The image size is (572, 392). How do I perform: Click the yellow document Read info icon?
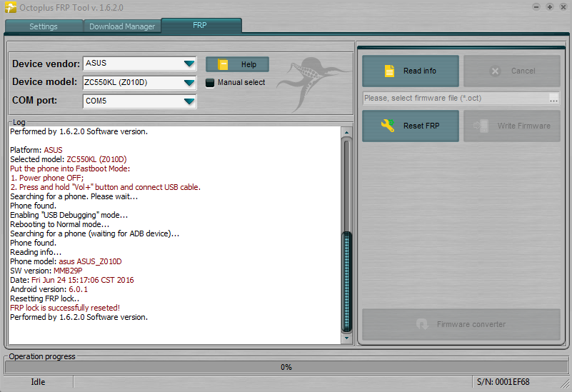(x=389, y=71)
